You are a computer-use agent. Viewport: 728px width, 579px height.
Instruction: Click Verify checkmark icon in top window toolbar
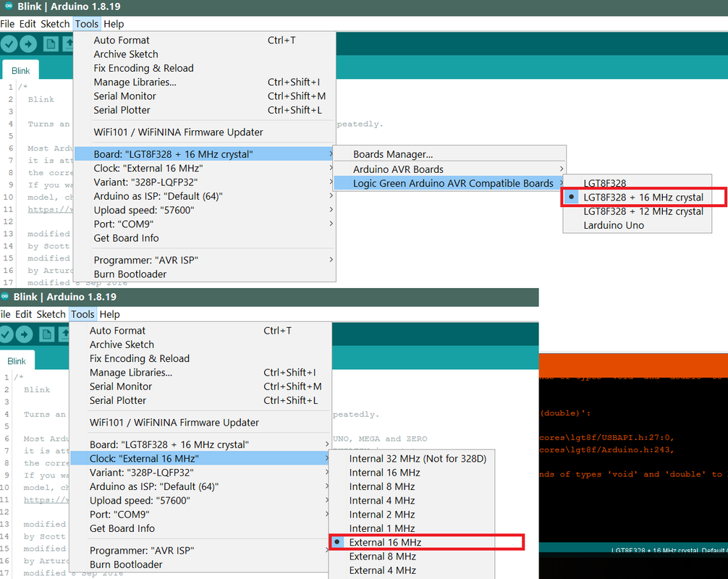click(x=9, y=44)
